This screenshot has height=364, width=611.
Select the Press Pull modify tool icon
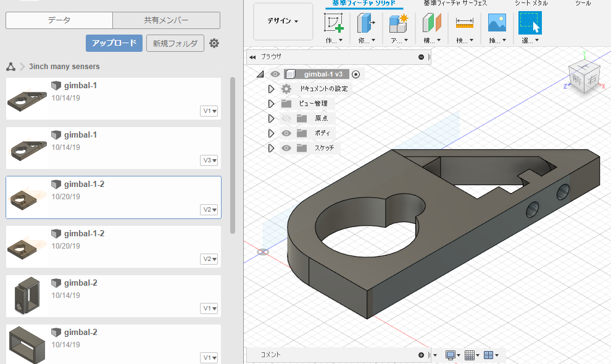(x=366, y=23)
